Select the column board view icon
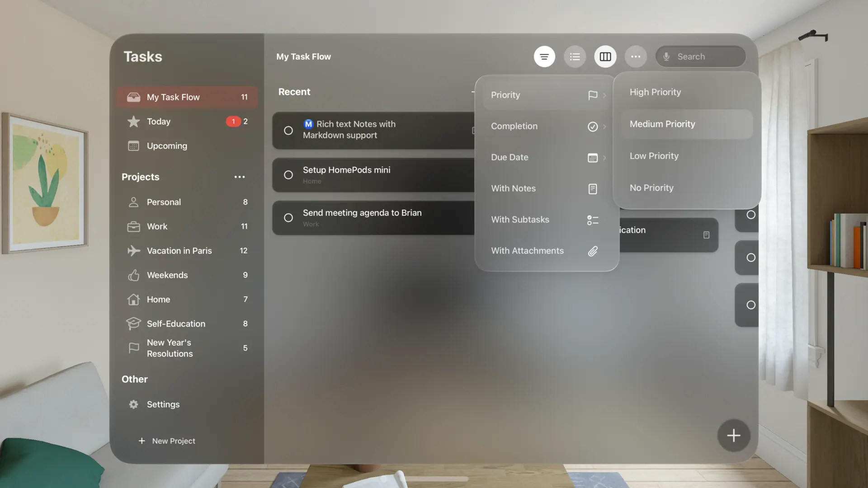The width and height of the screenshot is (868, 488). point(605,56)
